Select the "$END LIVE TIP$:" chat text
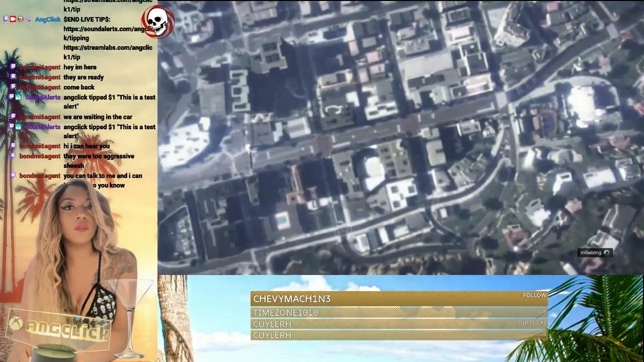644x362 pixels. (87, 20)
